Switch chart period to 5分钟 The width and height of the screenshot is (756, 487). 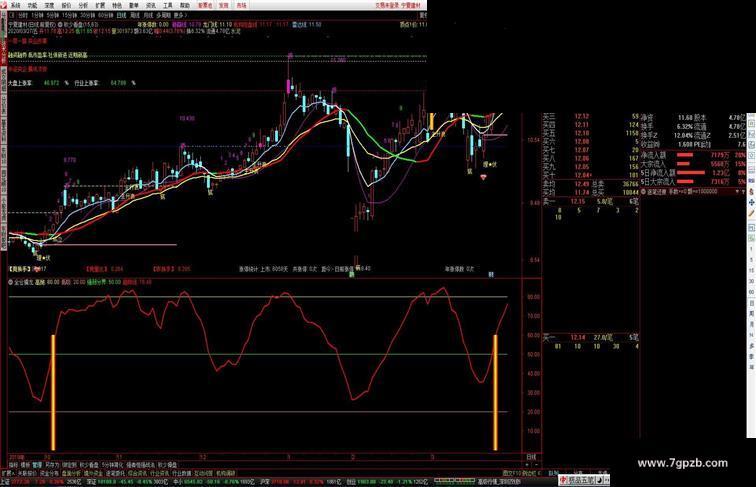pyautogui.click(x=53, y=15)
